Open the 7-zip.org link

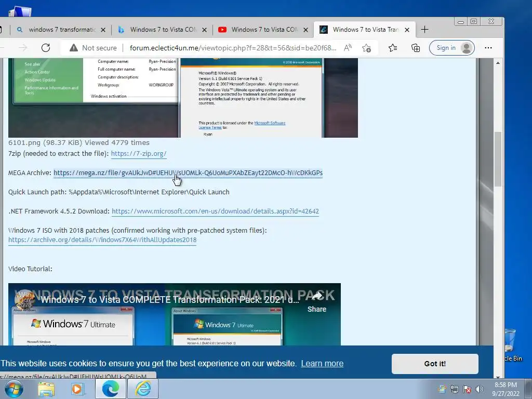click(x=138, y=154)
